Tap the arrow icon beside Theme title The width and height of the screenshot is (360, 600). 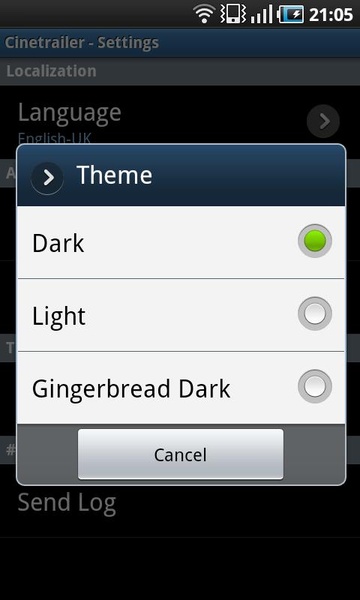tap(47, 178)
